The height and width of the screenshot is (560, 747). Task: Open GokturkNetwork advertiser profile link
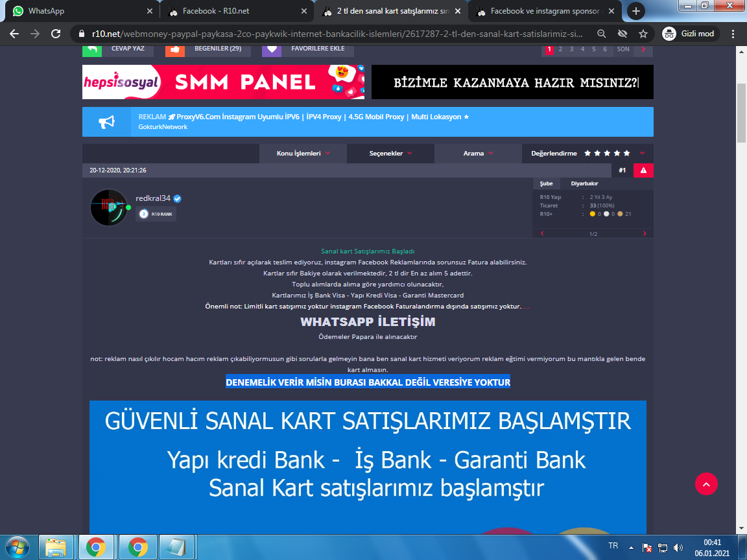[x=163, y=126]
